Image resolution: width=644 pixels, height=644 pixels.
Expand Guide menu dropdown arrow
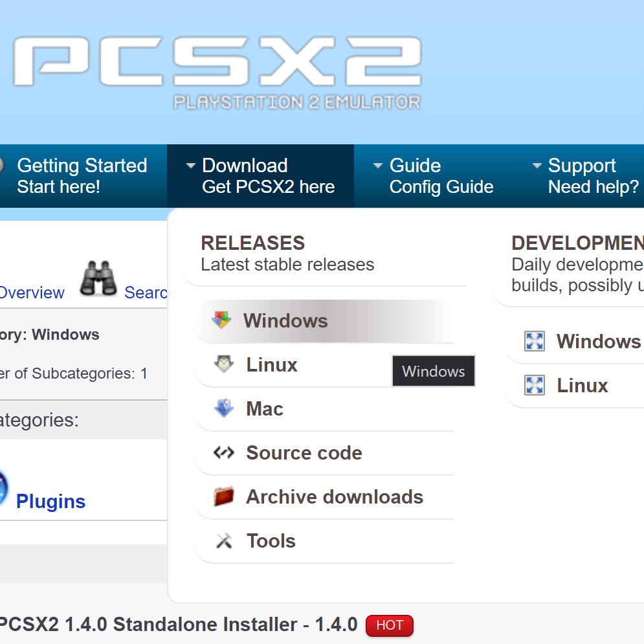[x=377, y=166]
